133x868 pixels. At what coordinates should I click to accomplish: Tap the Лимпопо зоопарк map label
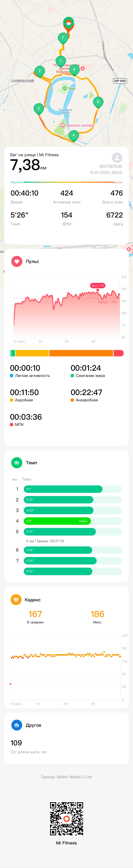click(77, 125)
